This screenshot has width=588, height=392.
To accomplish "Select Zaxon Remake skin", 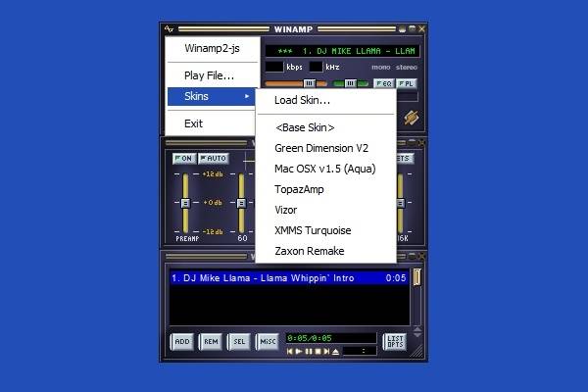I will [325, 251].
